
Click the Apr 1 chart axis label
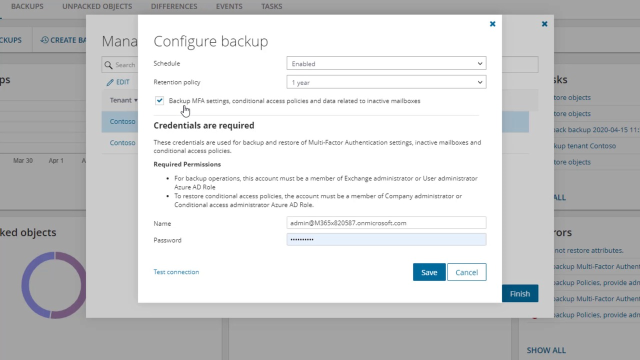click(x=56, y=160)
